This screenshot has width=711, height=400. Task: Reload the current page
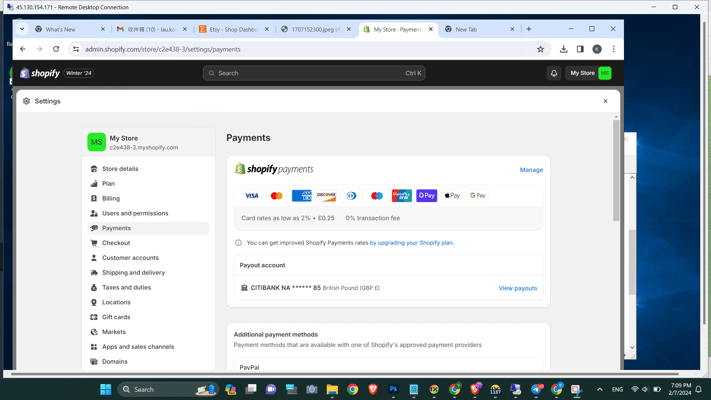[x=56, y=49]
